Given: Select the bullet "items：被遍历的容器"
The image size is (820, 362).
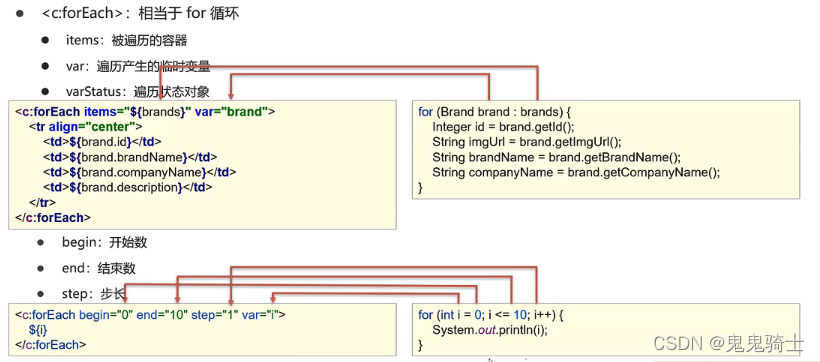Looking at the screenshot, I should click(127, 40).
